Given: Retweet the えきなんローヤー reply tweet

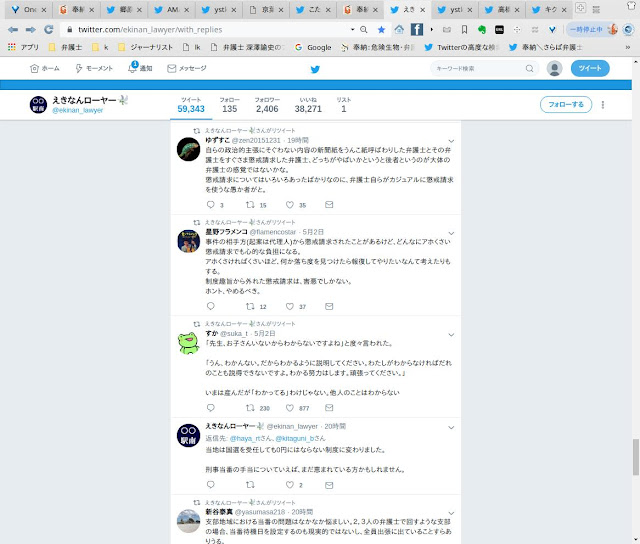Looking at the screenshot, I should point(250,485).
